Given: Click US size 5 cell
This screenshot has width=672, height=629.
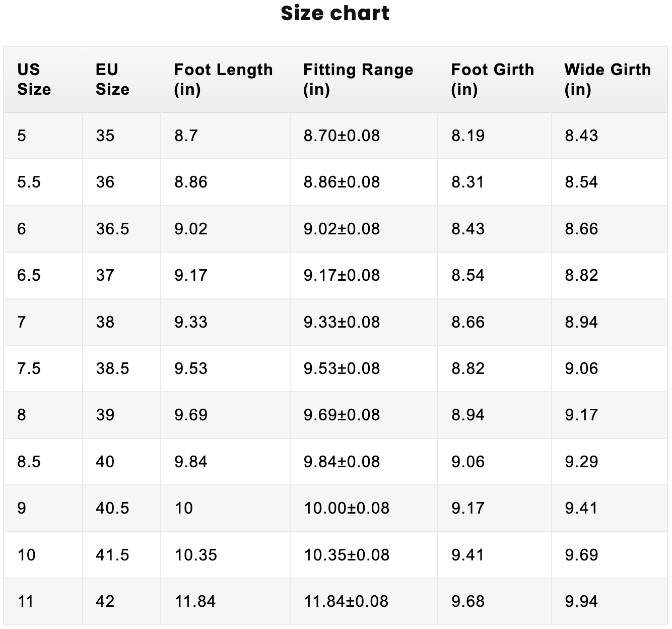Looking at the screenshot, I should [22, 136].
